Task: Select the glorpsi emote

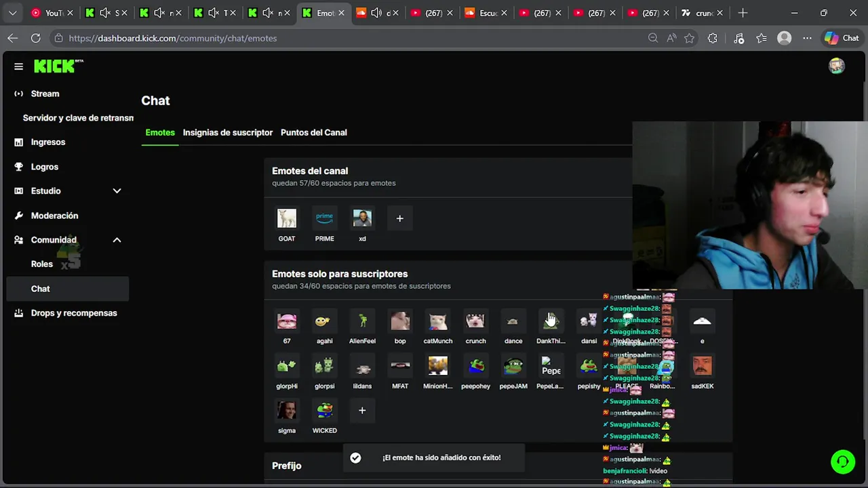Action: click(x=324, y=366)
